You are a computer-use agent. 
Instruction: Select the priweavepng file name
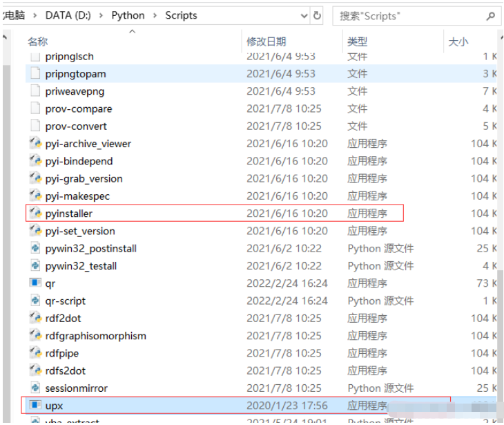(x=75, y=91)
